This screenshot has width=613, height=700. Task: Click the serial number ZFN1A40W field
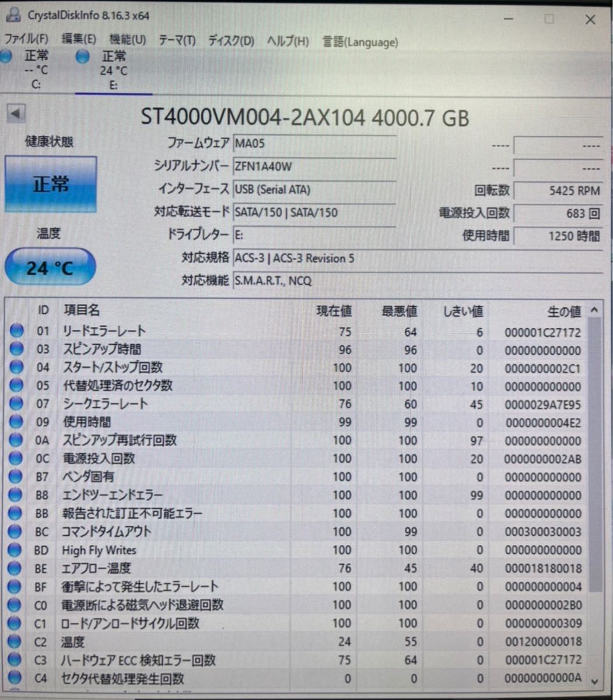coord(314,166)
